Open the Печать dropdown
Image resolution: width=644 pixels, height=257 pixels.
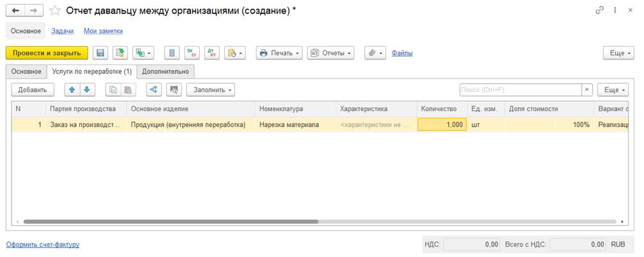pyautogui.click(x=279, y=53)
